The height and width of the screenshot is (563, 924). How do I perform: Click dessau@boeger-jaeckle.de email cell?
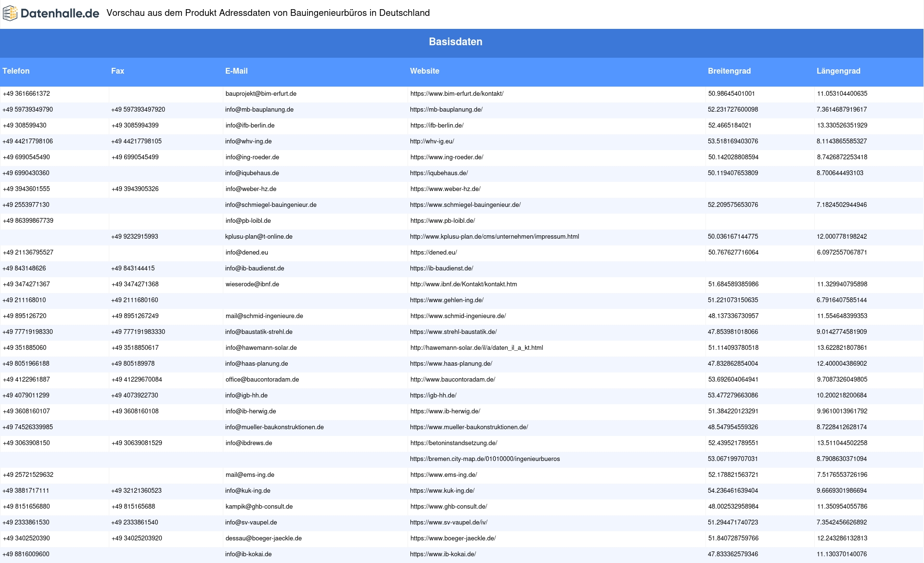[x=264, y=538]
